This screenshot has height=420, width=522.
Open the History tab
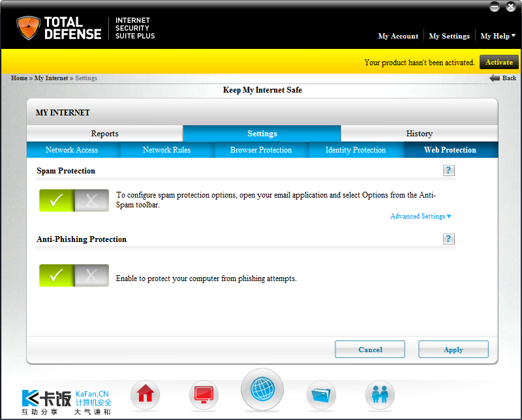(420, 134)
